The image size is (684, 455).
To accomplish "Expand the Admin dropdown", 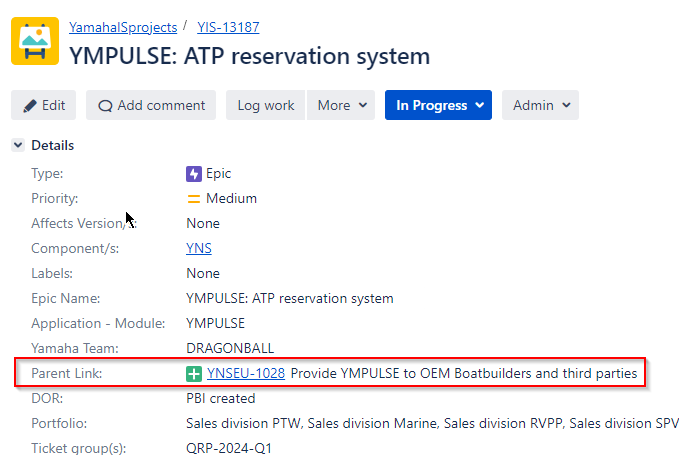I will [x=540, y=105].
